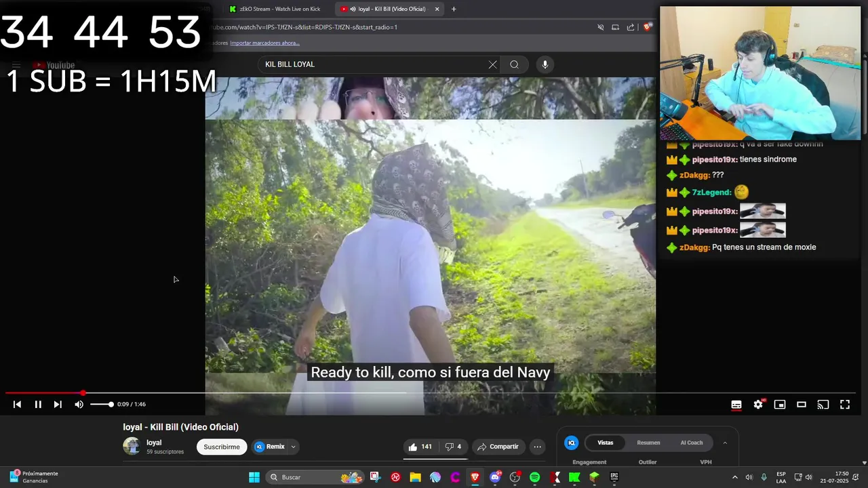Pause the video with the pause button
Viewport: 868px width, 488px height.
tap(38, 405)
